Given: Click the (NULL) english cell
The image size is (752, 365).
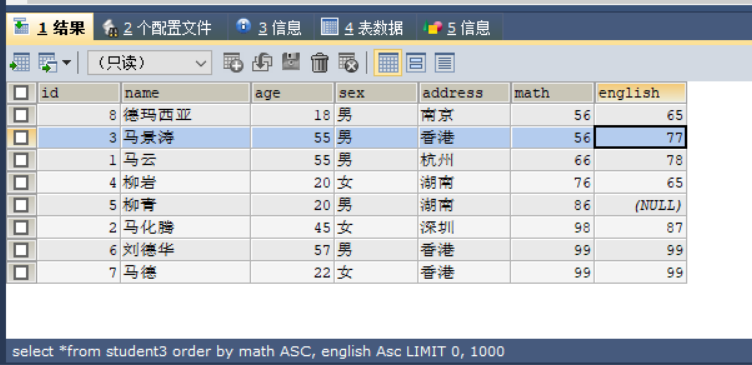Looking at the screenshot, I should point(641,205).
